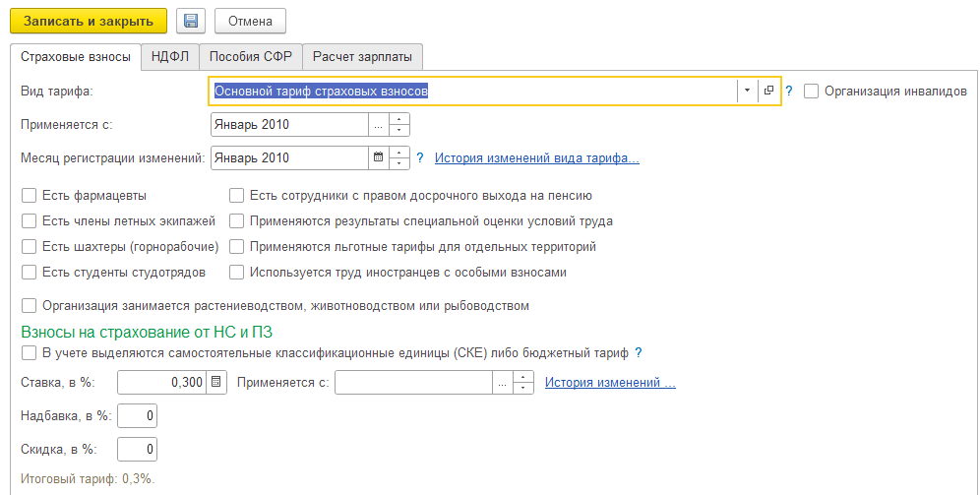Click the Ставка, в % value field
This screenshot has height=495, width=980.
(162, 382)
